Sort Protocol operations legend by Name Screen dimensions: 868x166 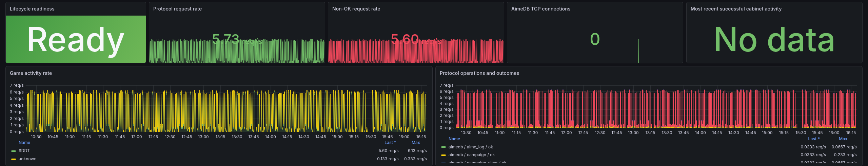tap(454, 139)
